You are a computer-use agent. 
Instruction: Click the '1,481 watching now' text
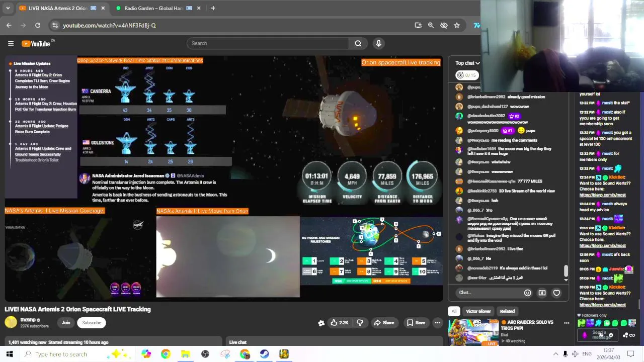click(27, 342)
